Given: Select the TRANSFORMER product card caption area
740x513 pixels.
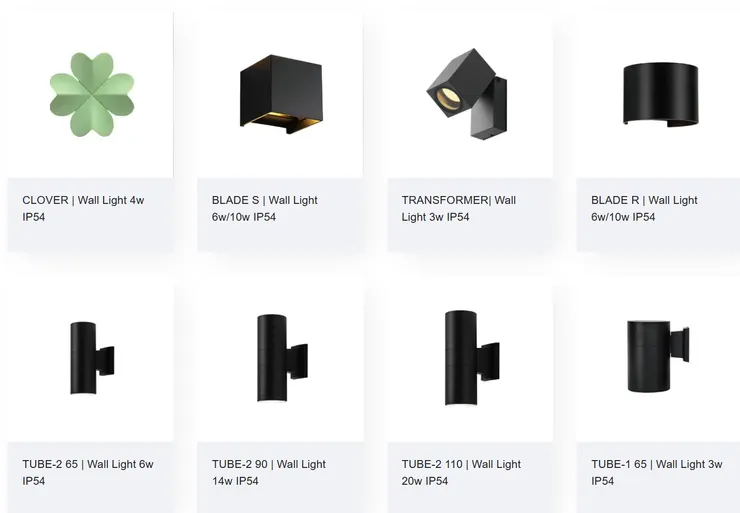Looking at the screenshot, I should (x=470, y=215).
